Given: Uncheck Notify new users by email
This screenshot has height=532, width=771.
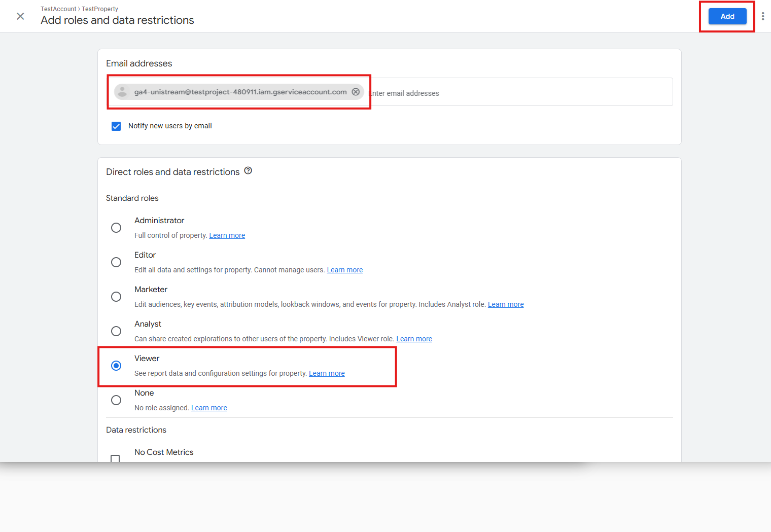Looking at the screenshot, I should pos(116,126).
